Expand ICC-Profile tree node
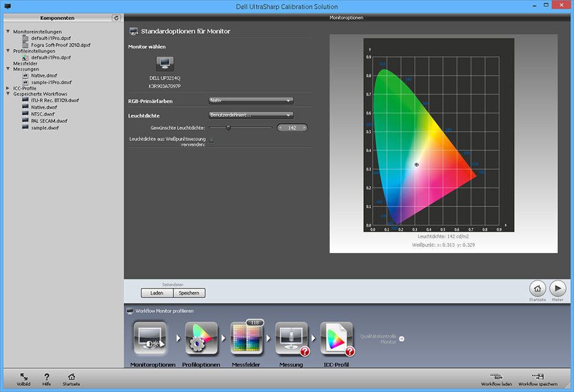Image resolution: width=574 pixels, height=392 pixels. (x=8, y=88)
